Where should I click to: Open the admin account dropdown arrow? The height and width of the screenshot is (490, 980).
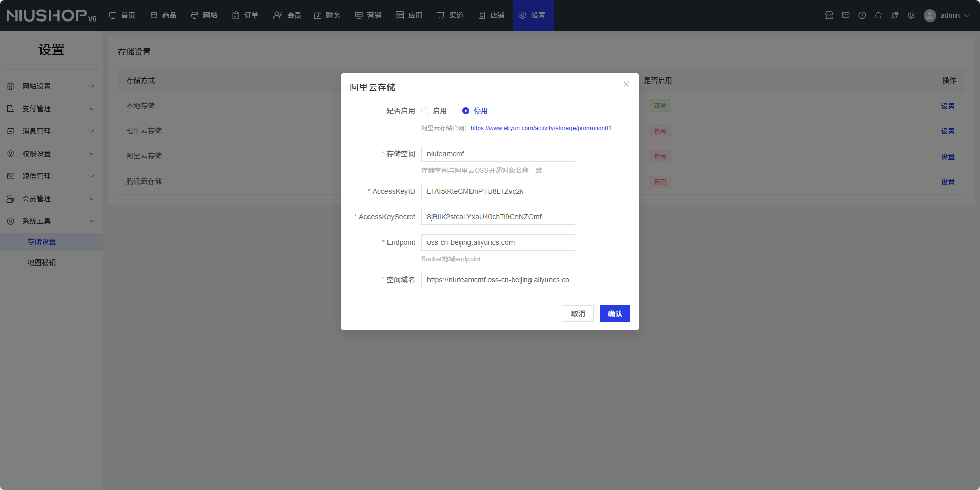[967, 15]
